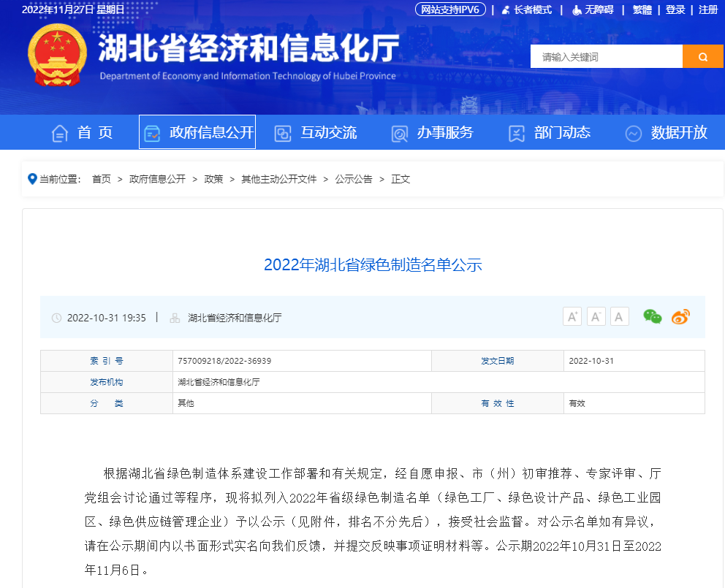Switch to traditional Chinese with 繁體
Viewport: 725px width, 588px height.
[642, 9]
